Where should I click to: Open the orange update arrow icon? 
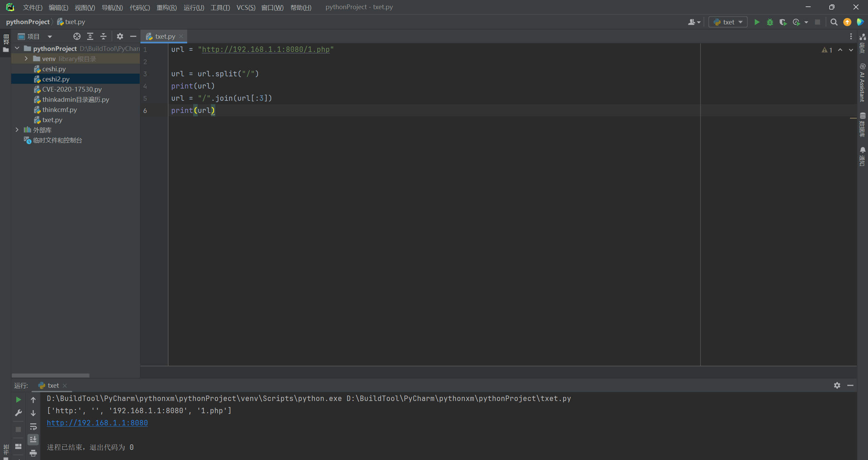tap(847, 22)
